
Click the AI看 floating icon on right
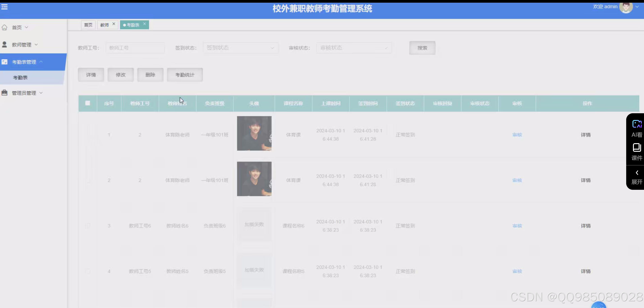(637, 124)
